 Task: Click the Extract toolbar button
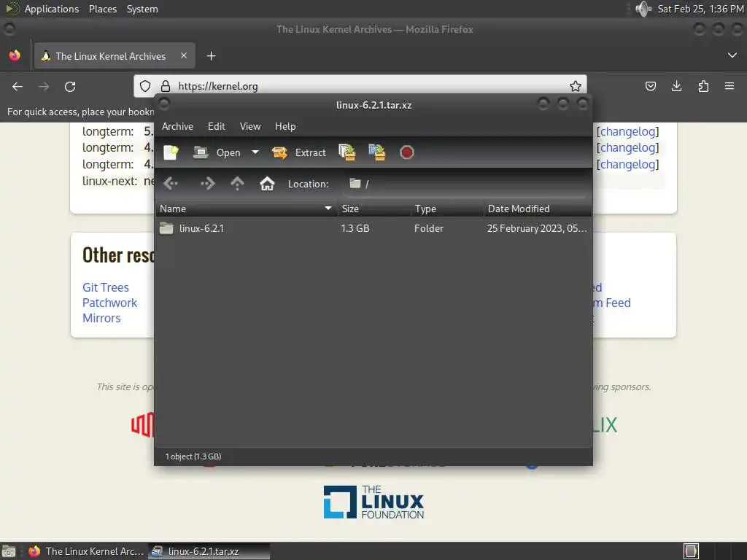(298, 152)
